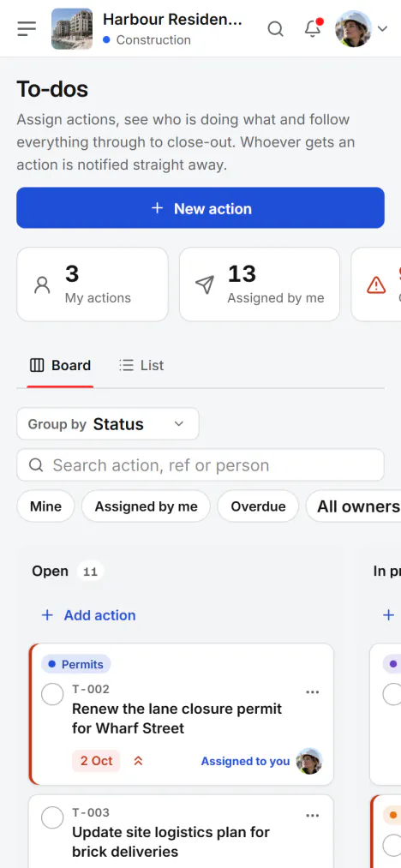Toggle the Assigned by me filter chip
Screen dimensions: 401x868
[147, 506]
